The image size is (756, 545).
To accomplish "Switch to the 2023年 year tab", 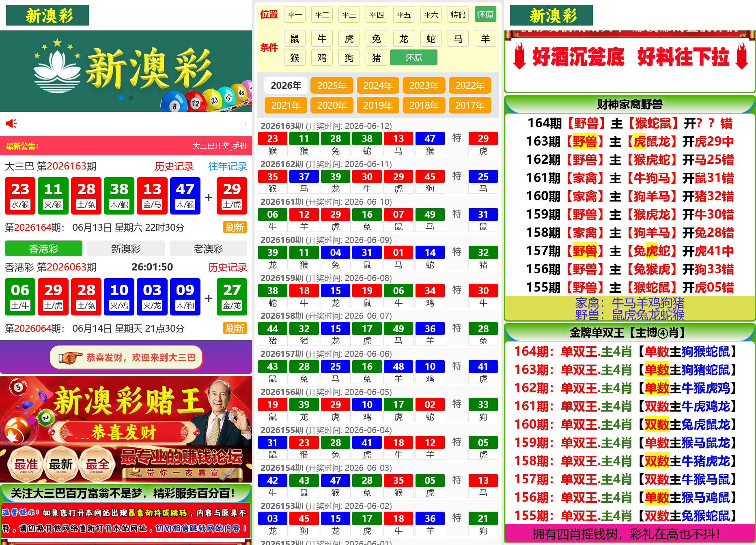I will tap(424, 86).
